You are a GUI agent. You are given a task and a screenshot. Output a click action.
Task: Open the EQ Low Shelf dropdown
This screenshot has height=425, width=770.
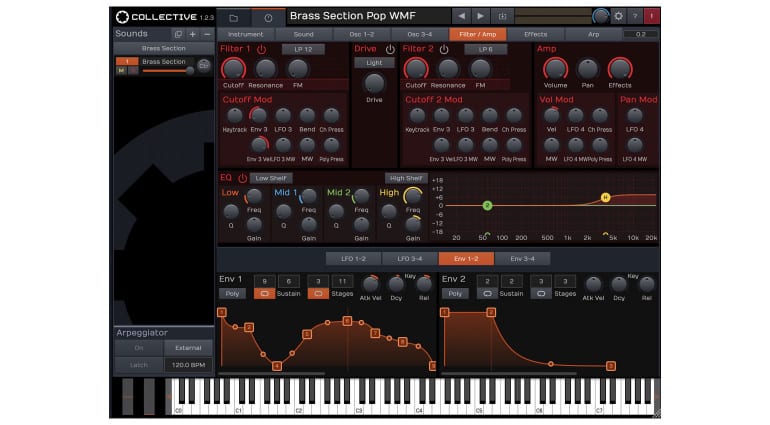271,178
